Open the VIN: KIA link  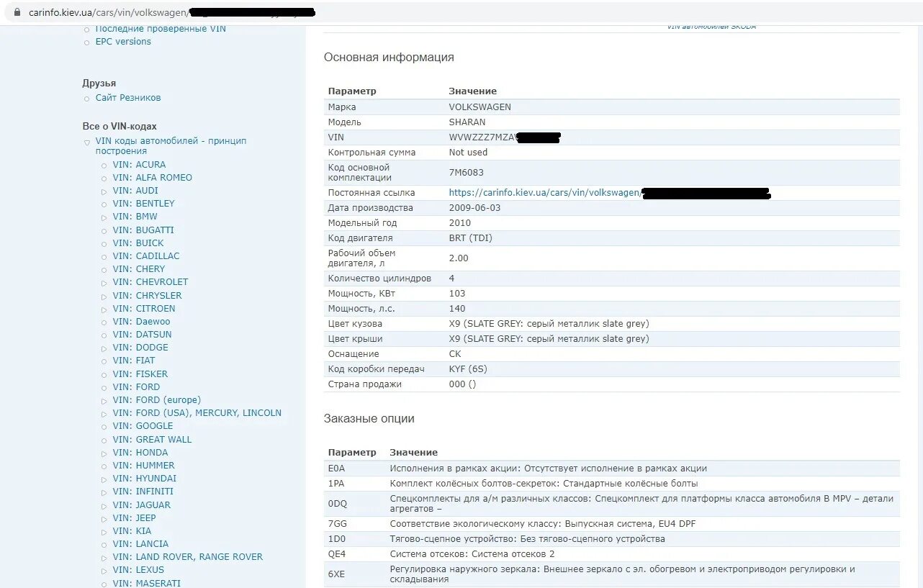(132, 531)
